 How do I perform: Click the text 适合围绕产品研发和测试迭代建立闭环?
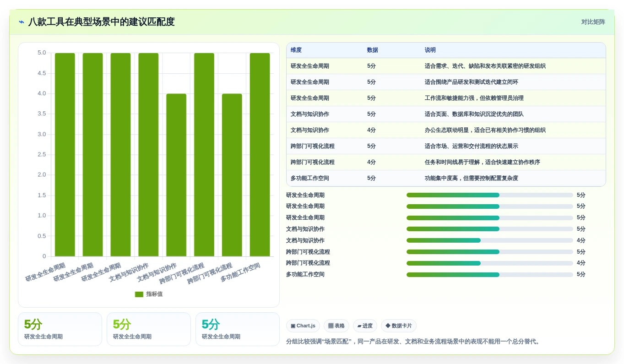[472, 82]
